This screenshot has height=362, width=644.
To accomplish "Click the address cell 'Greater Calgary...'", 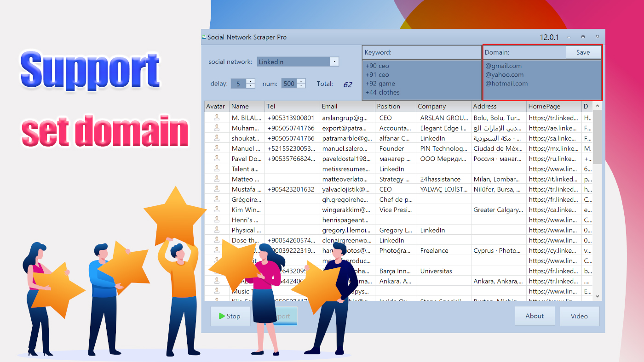I will 498,209.
